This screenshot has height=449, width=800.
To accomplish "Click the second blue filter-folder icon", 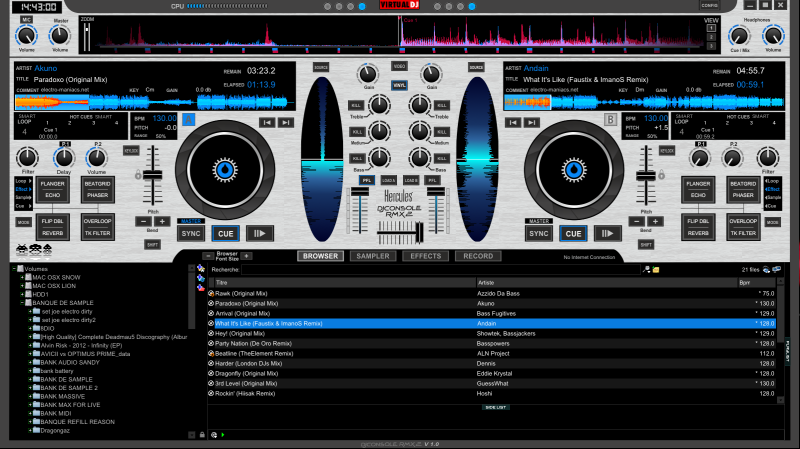I will click(x=201, y=279).
